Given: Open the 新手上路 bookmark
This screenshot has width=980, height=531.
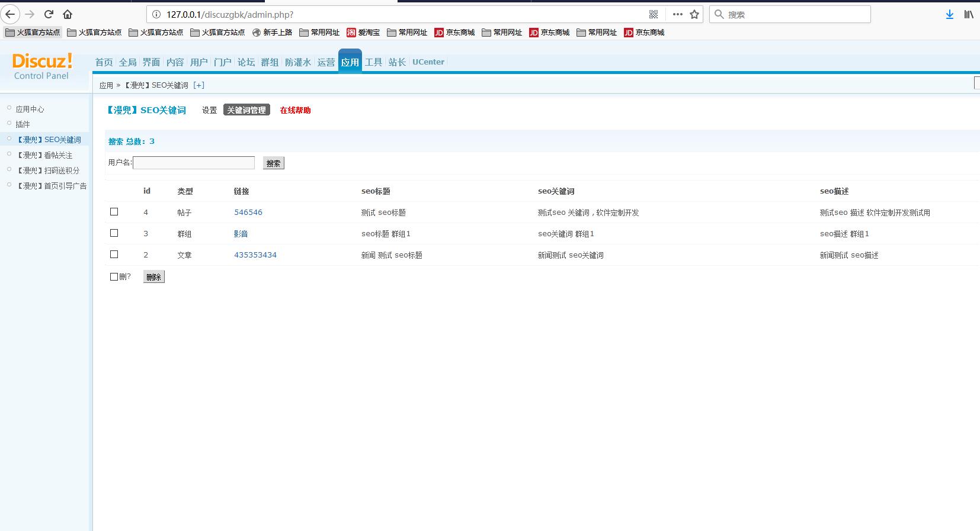Looking at the screenshot, I should pos(272,33).
